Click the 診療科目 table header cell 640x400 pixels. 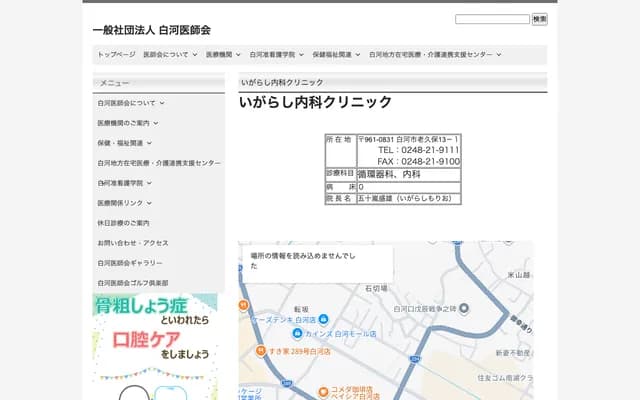tap(340, 175)
